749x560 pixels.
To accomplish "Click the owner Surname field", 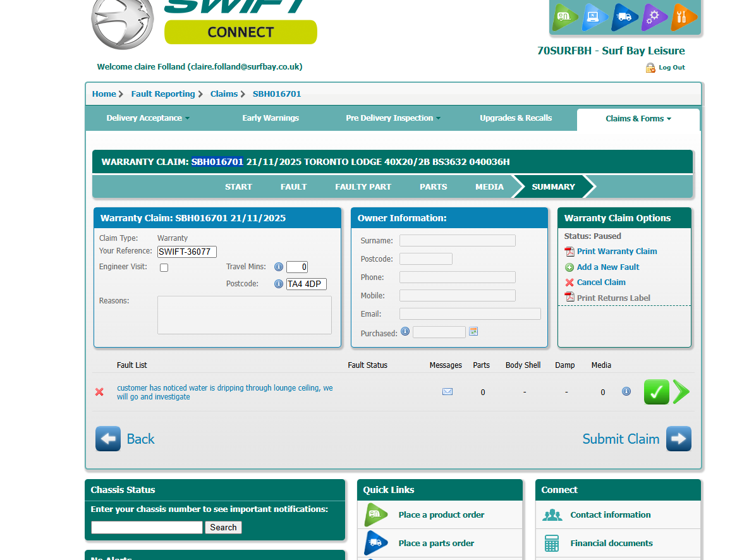I will click(458, 240).
